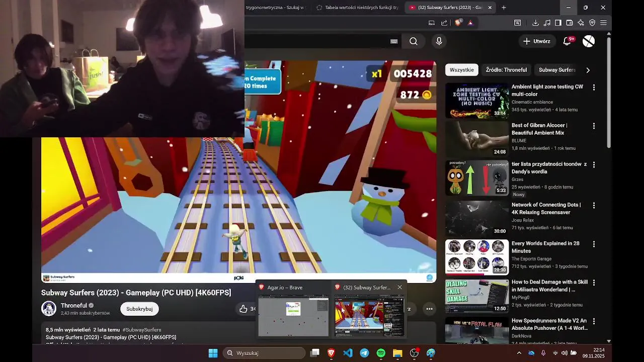The height and width of the screenshot is (362, 644).
Task: Open options for How to Deal Damage video
Action: [x=594, y=283]
